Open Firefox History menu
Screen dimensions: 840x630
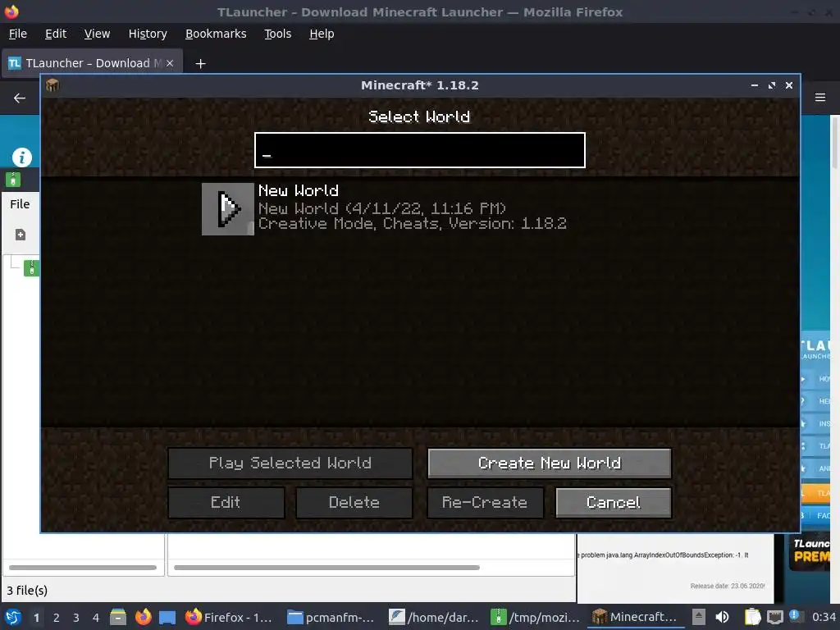click(x=148, y=34)
